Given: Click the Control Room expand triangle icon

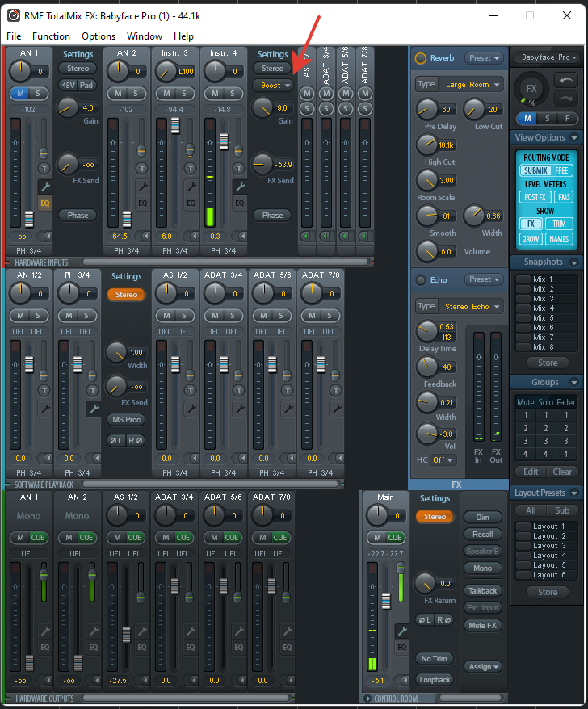Looking at the screenshot, I should click(x=367, y=699).
